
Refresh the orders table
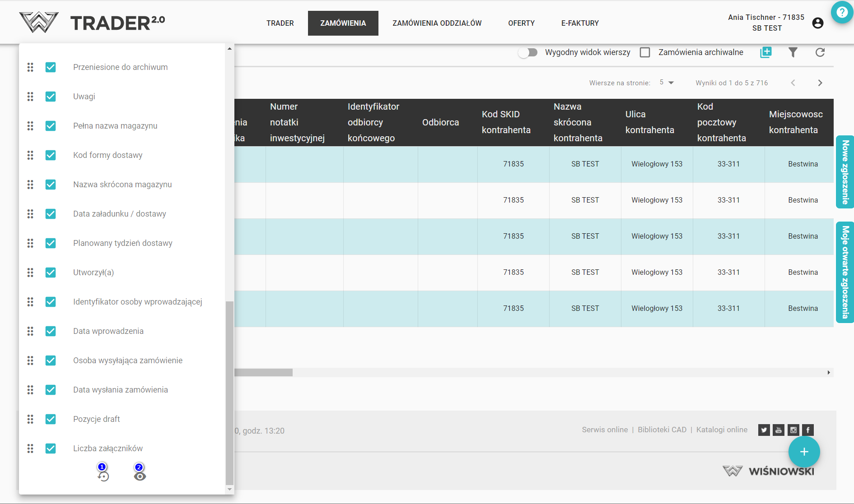(x=820, y=52)
